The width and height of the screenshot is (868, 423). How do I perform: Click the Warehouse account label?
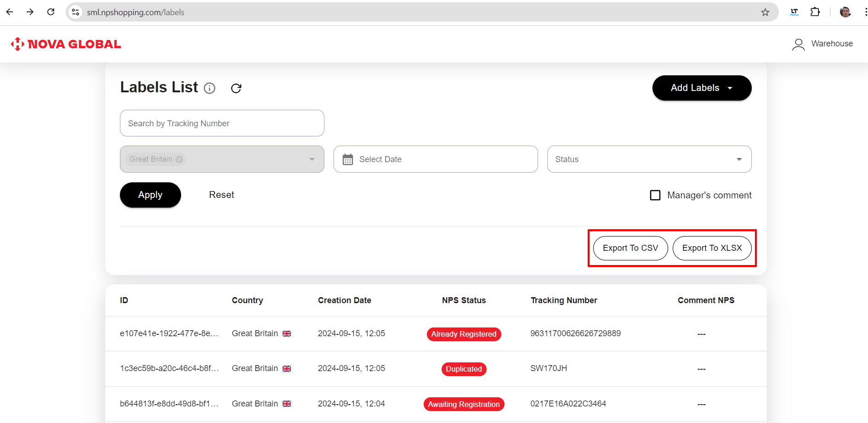coord(832,44)
